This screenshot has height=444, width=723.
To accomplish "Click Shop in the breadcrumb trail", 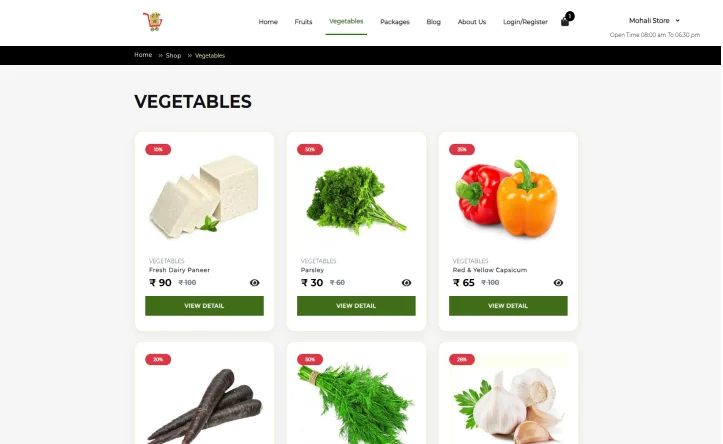I will (173, 55).
